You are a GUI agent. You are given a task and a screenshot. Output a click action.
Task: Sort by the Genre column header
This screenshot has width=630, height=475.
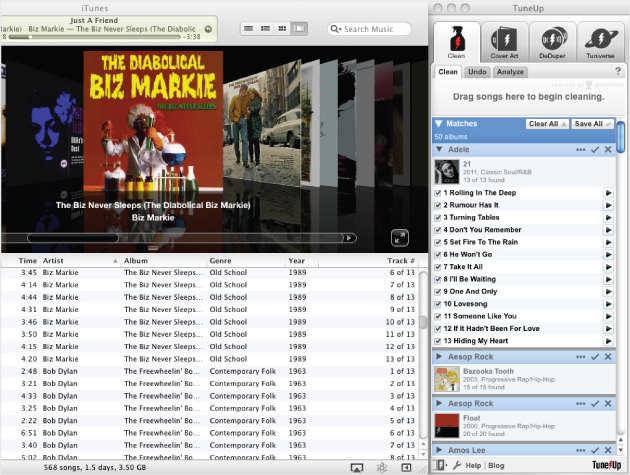click(246, 260)
